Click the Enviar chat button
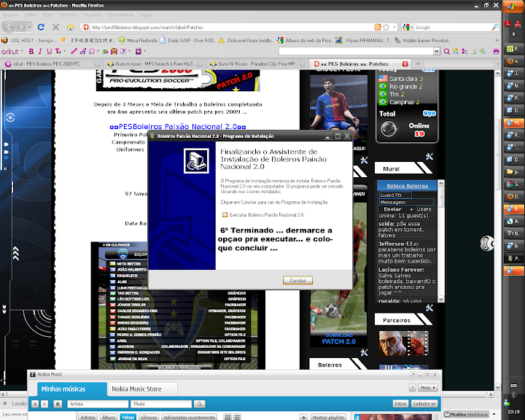 392,209
